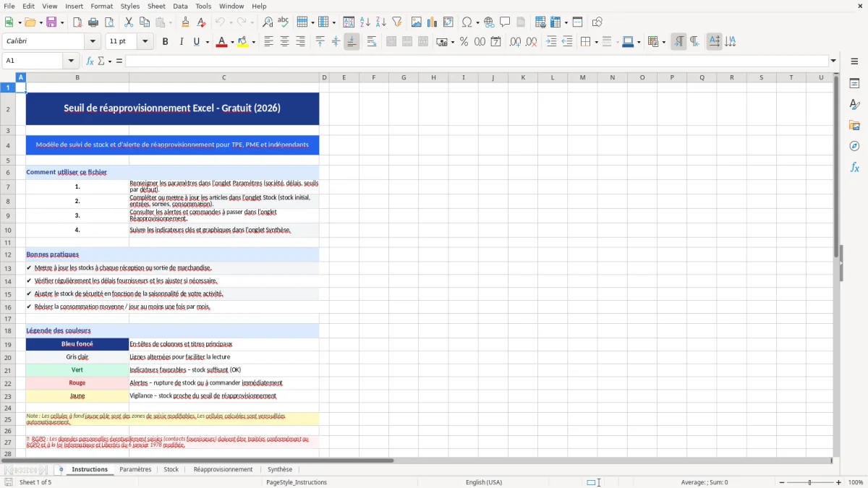The width and height of the screenshot is (868, 488).
Task: Toggle Right-to-Left text direction
Action: click(x=694, y=42)
